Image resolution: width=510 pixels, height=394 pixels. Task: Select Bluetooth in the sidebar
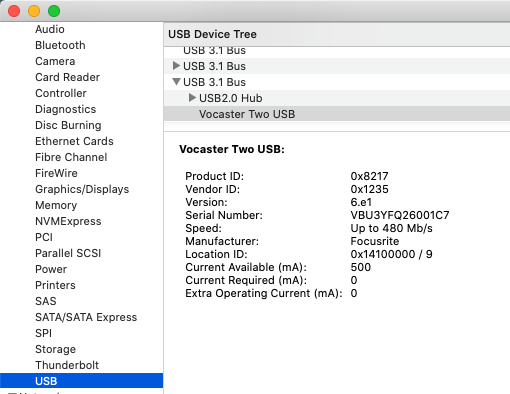coord(60,45)
